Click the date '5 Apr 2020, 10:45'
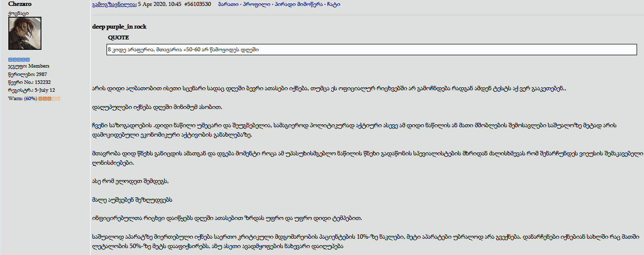644x255 pixels. point(160,4)
